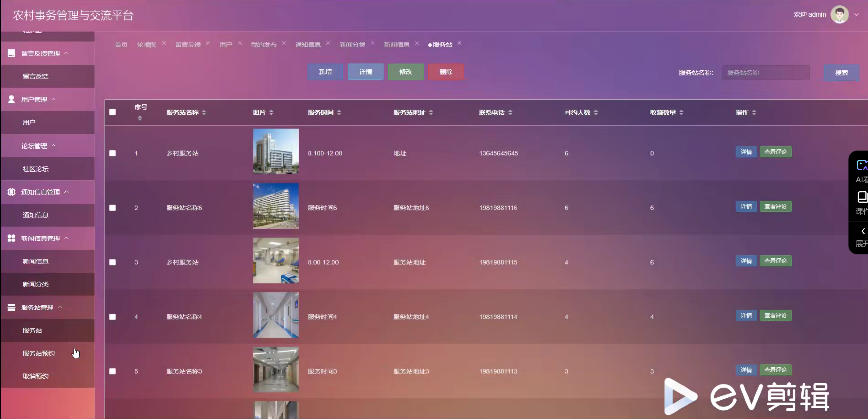Sort by 服务时间 column arrows
This screenshot has height=419, width=868.
coord(339,112)
